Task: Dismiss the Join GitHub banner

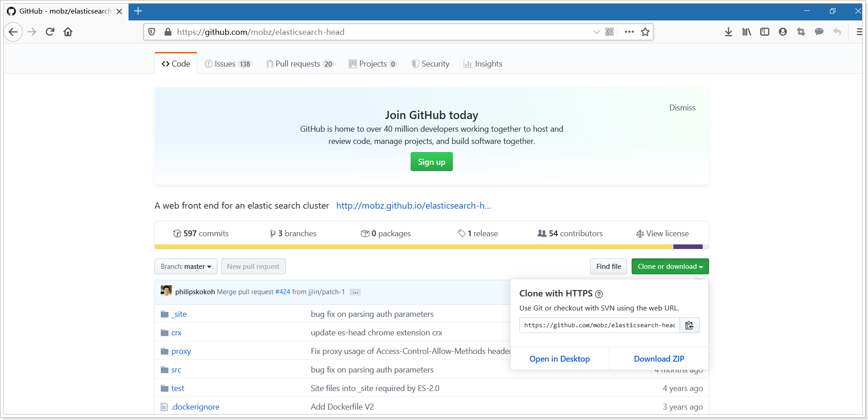Action: pos(682,108)
